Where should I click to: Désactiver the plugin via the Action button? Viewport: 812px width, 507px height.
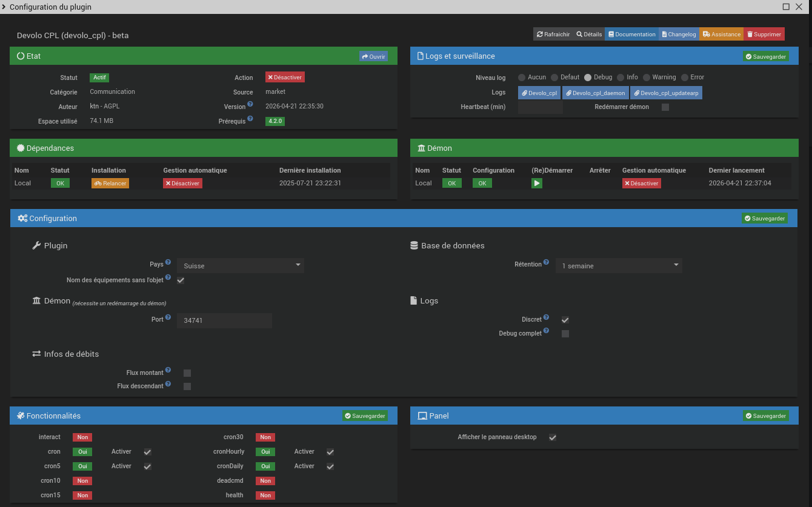(284, 77)
